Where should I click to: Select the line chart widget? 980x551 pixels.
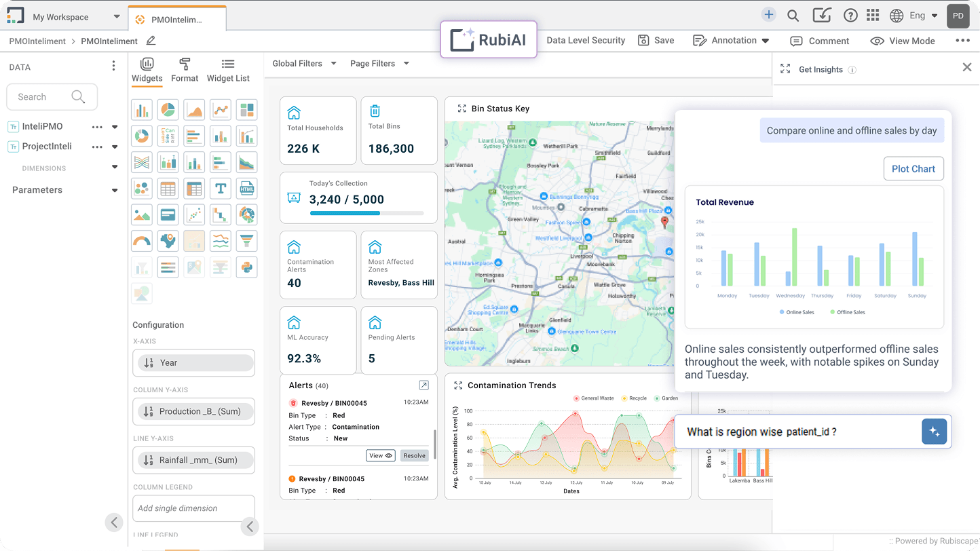pos(220,109)
